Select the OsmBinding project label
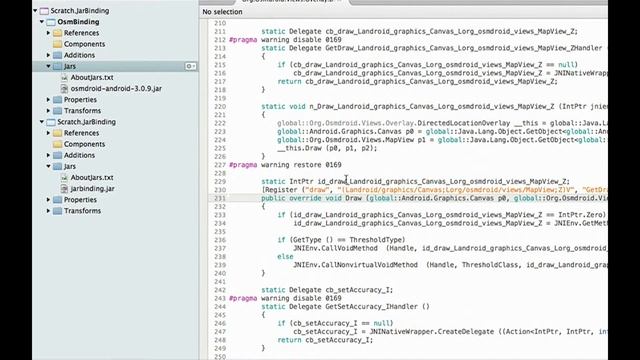The width and height of the screenshot is (640, 360). tap(78, 22)
